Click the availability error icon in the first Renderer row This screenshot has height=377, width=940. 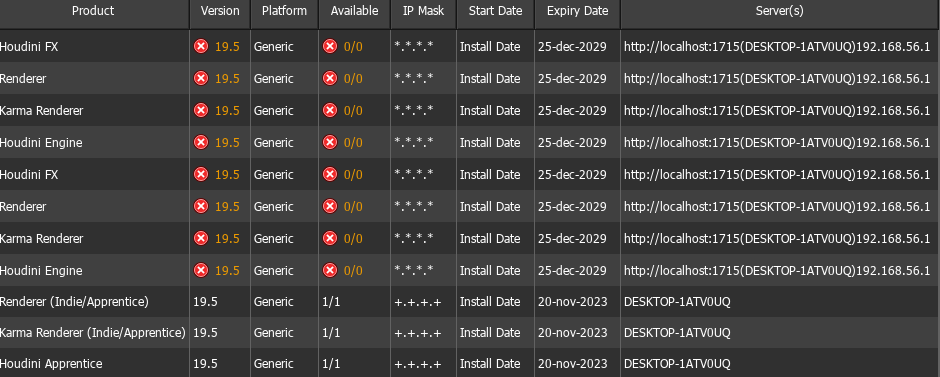point(330,78)
